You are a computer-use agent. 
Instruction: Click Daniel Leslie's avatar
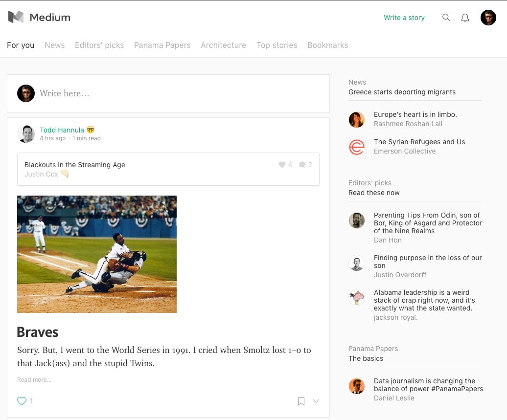point(357,386)
